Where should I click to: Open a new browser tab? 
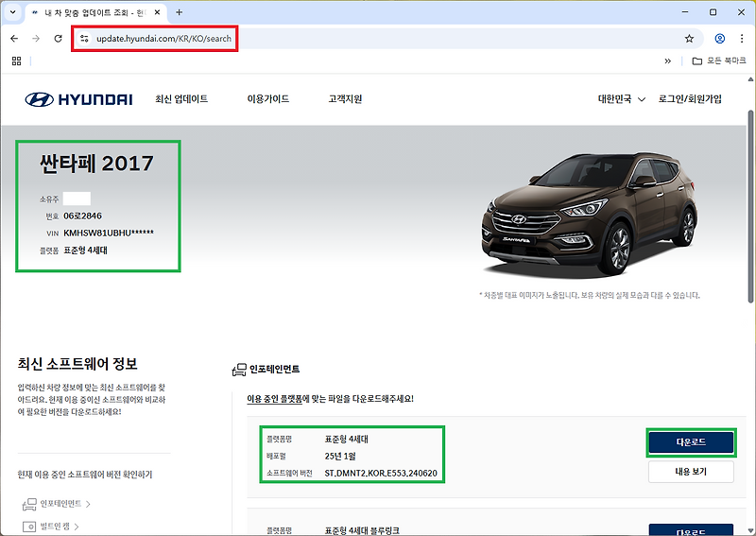click(179, 12)
